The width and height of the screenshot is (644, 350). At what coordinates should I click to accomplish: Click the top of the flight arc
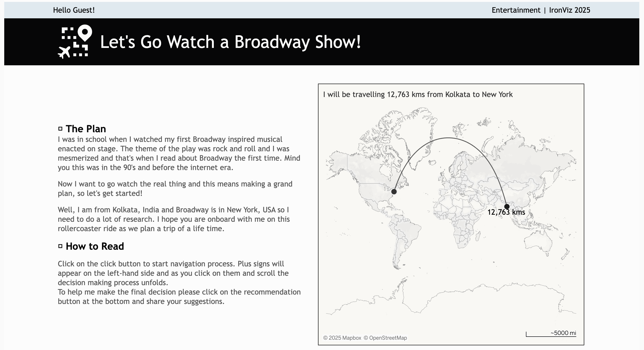(x=449, y=138)
